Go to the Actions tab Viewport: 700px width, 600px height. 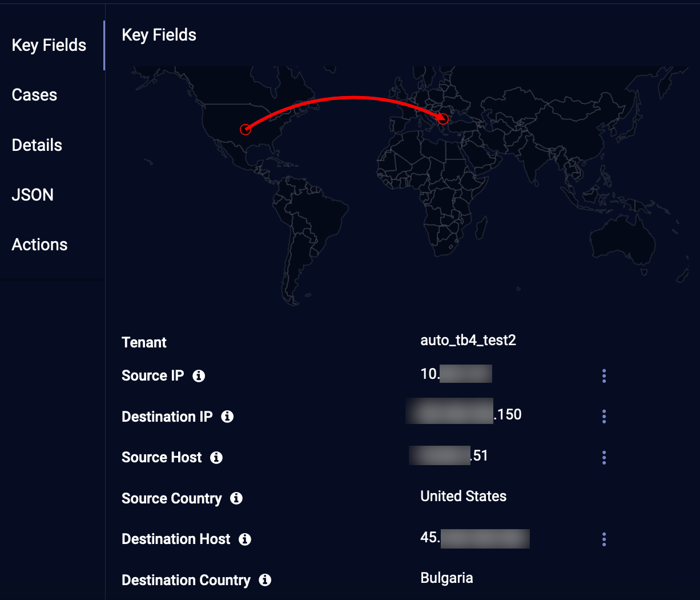(40, 245)
